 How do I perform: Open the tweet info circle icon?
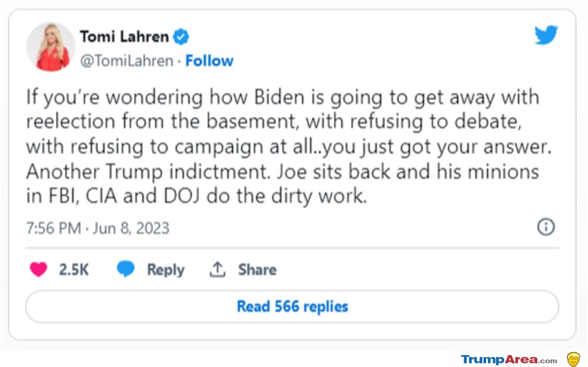pos(546,227)
